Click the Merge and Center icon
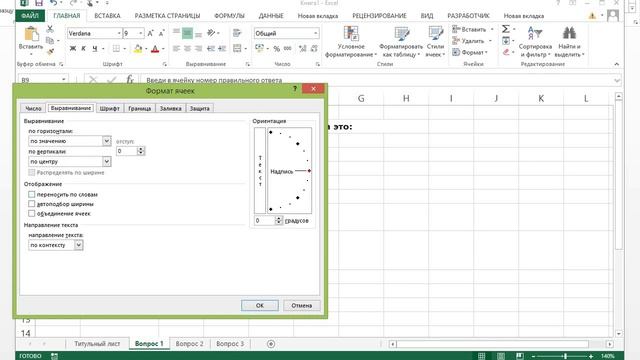This screenshot has height=360, width=640. pyautogui.click(x=237, y=49)
